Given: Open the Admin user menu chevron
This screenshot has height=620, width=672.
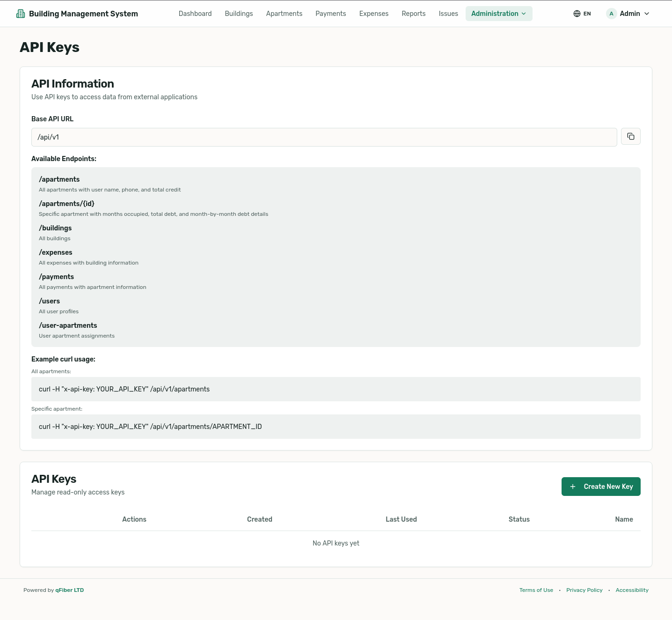Looking at the screenshot, I should tap(647, 14).
